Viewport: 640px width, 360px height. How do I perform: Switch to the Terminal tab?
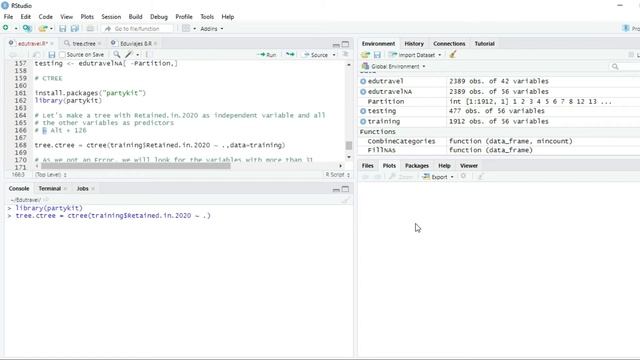49,189
